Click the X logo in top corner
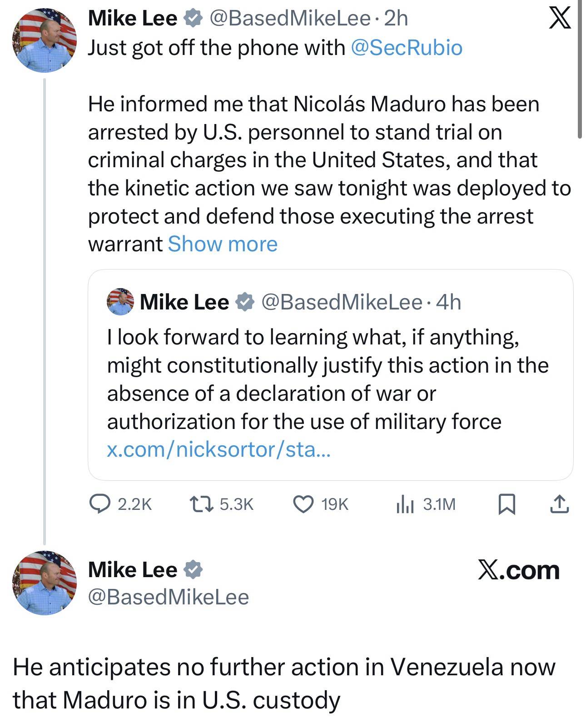 coord(560,19)
